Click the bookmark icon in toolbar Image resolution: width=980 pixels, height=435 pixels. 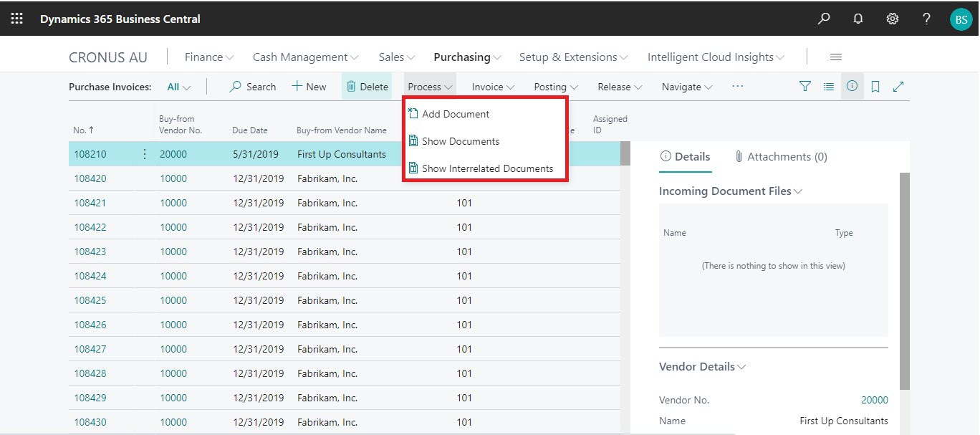click(875, 86)
